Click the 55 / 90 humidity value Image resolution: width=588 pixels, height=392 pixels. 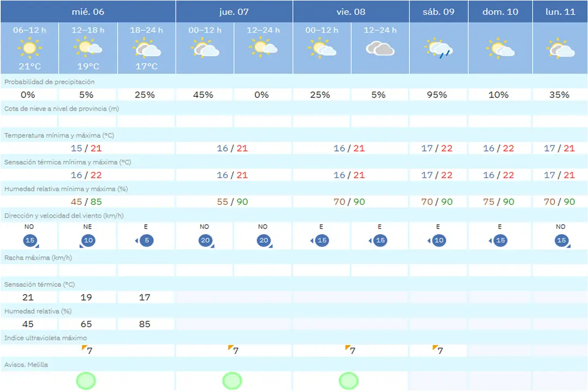[232, 202]
